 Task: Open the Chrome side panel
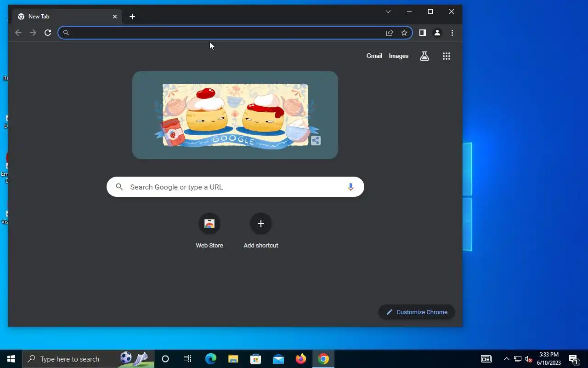(423, 33)
